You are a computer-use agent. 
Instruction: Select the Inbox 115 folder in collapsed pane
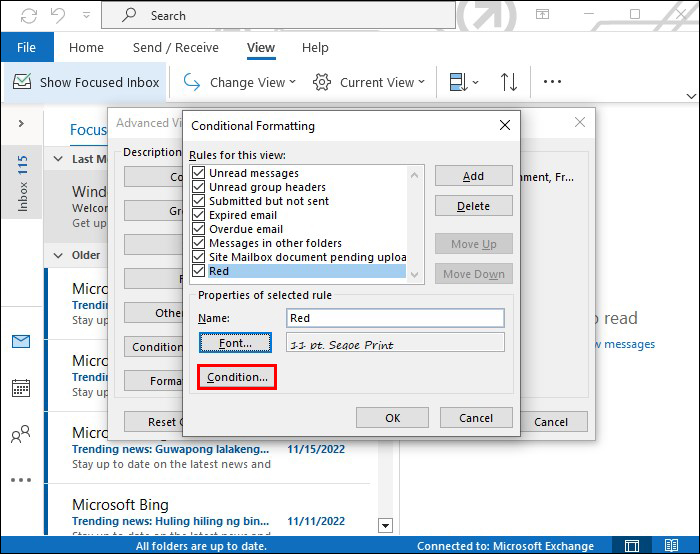pos(22,183)
